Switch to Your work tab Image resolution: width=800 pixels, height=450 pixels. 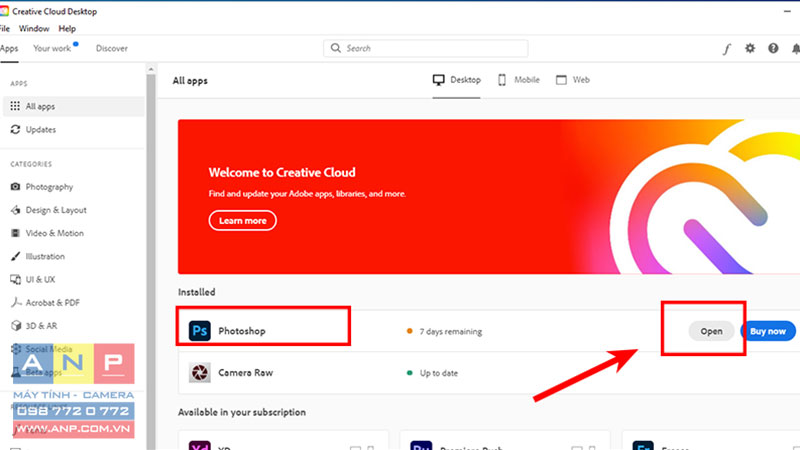52,48
